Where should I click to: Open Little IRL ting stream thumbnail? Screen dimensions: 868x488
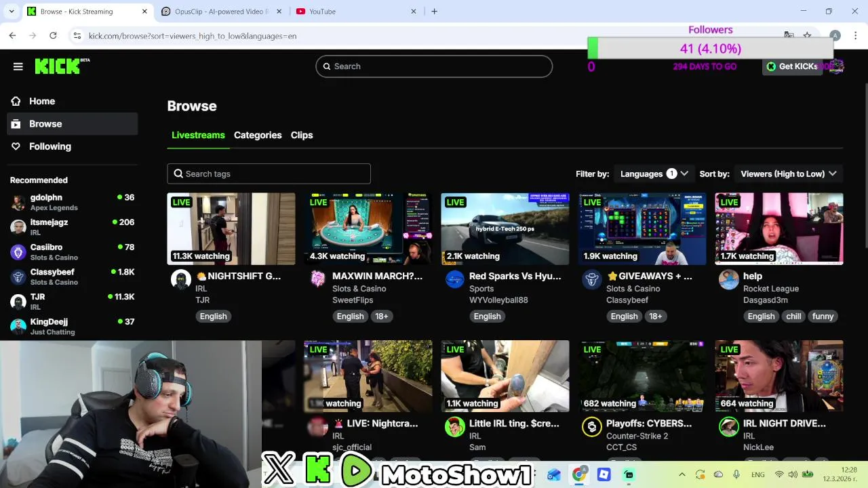[x=505, y=376]
